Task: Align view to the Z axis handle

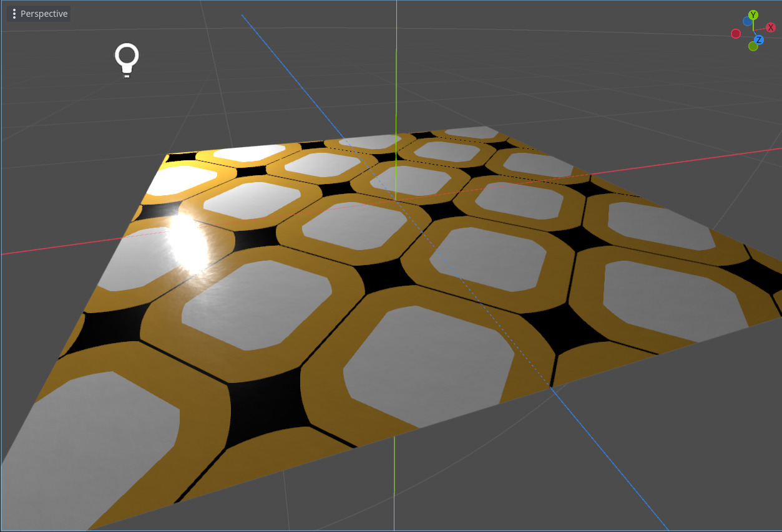Action: click(x=759, y=40)
